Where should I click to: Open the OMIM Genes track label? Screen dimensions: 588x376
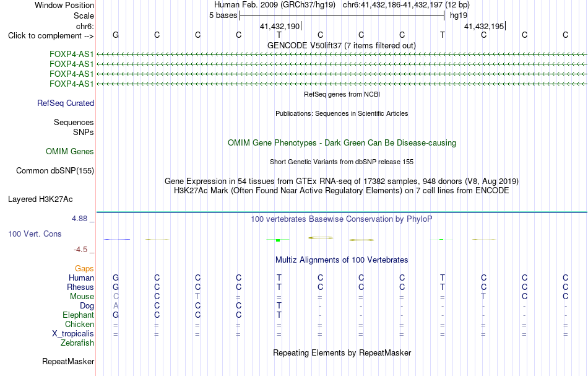[70, 152]
